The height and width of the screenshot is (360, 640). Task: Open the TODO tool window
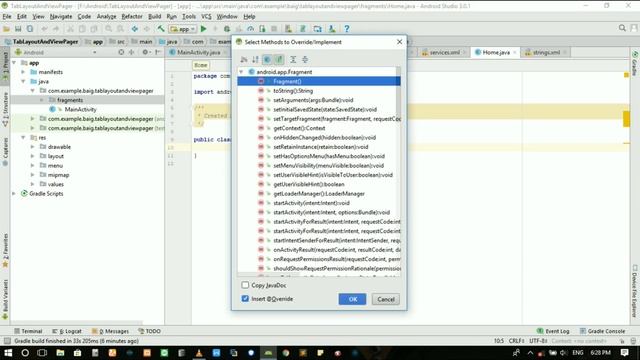click(150, 331)
